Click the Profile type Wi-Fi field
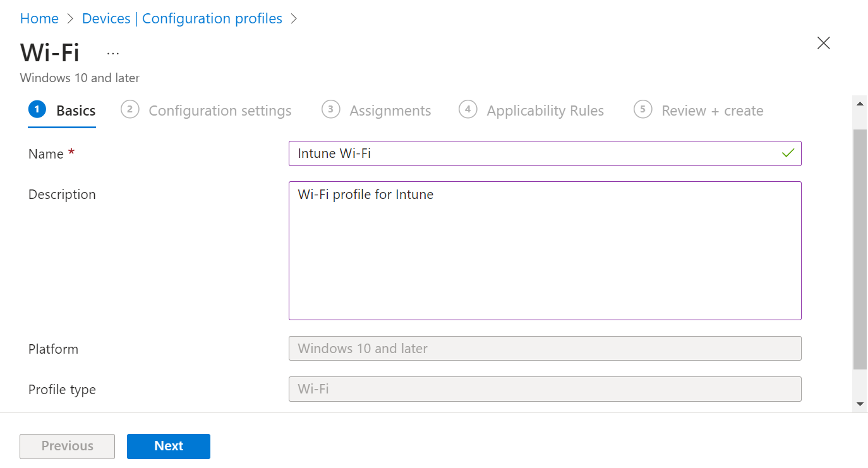 [x=545, y=389]
